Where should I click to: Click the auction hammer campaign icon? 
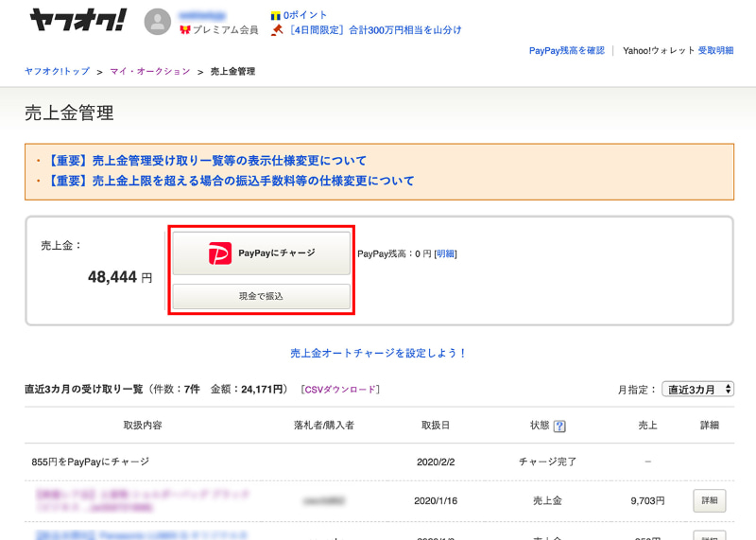click(277, 30)
